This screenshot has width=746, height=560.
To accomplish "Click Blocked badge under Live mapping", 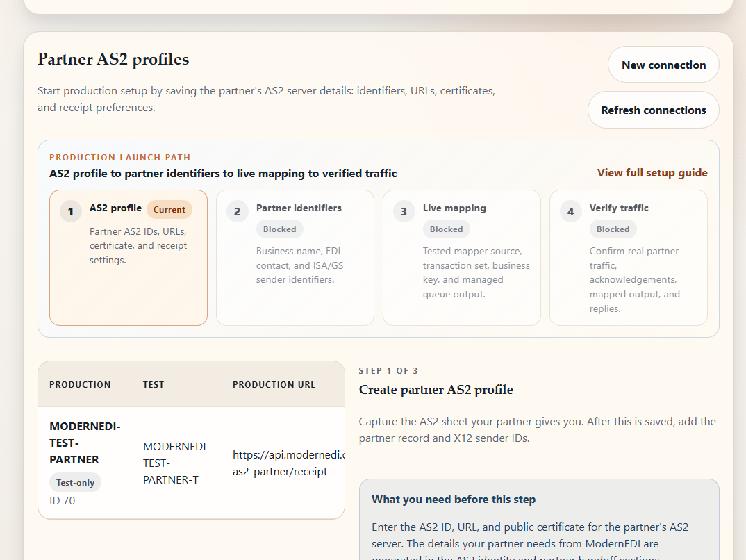I will tap(446, 229).
